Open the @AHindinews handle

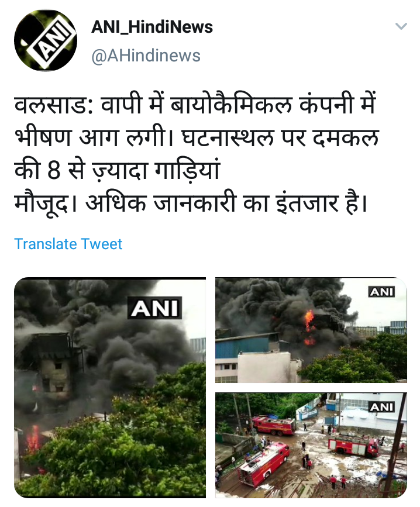click(146, 56)
